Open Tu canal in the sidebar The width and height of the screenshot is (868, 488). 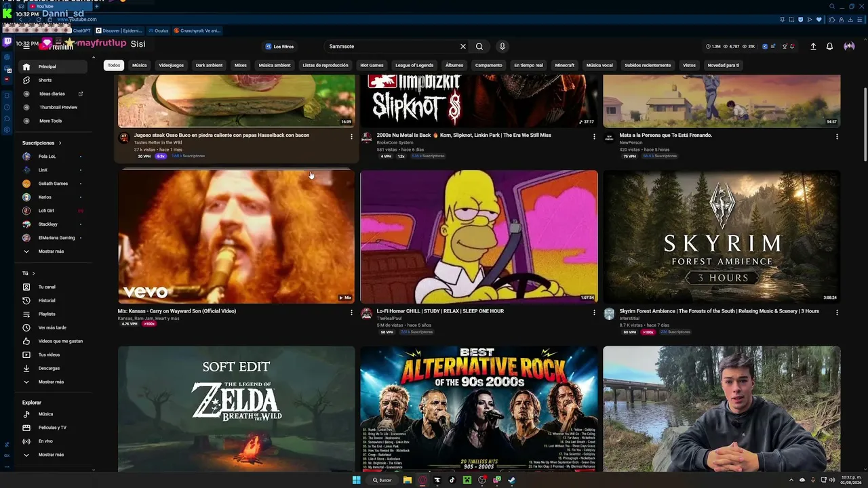(53, 287)
